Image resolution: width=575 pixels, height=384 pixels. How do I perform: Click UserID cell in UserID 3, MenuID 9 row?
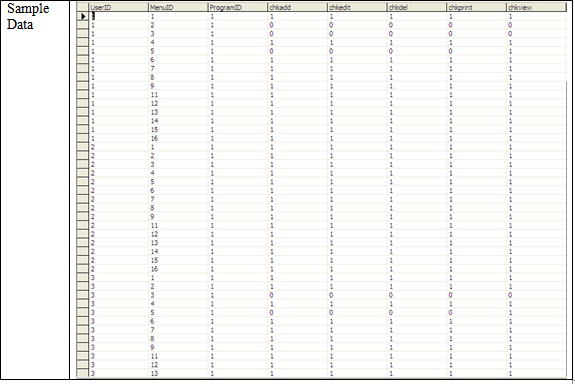[x=118, y=347]
